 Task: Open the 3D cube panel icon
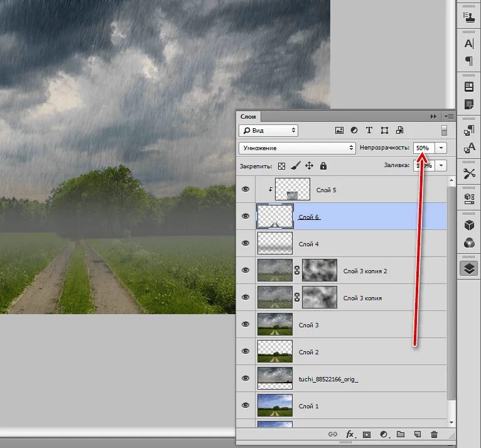pyautogui.click(x=468, y=225)
